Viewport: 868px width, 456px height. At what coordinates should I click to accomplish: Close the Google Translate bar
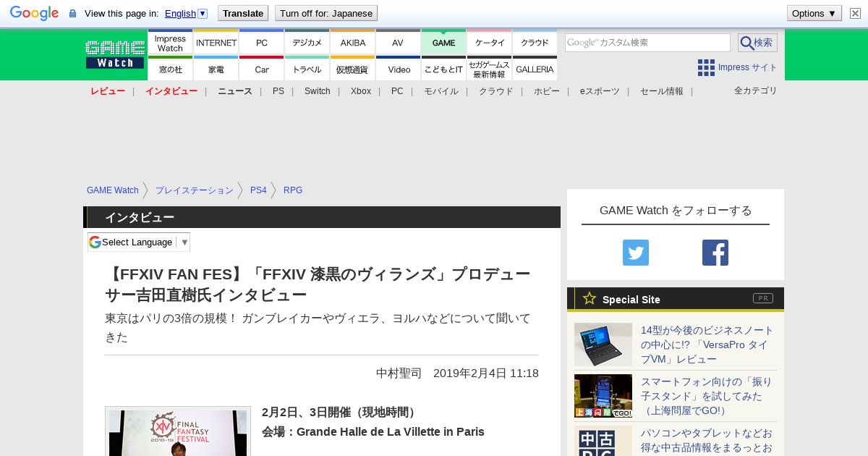click(x=855, y=13)
